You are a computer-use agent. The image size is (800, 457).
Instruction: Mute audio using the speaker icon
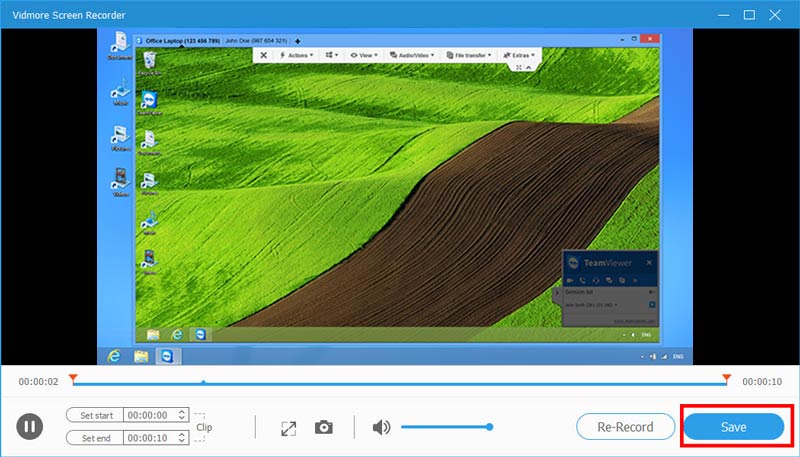click(381, 428)
